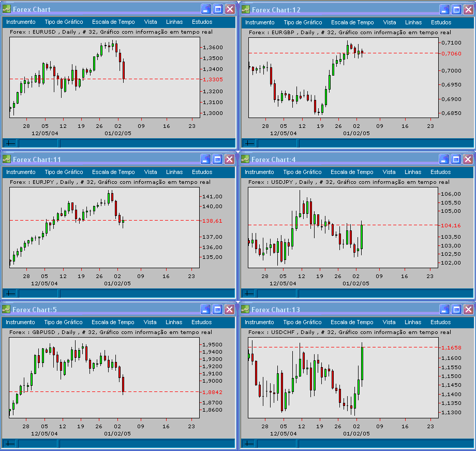Open the Escala de Tempo dropdown in EURGBP window
476x451 pixels.
[x=352, y=22]
